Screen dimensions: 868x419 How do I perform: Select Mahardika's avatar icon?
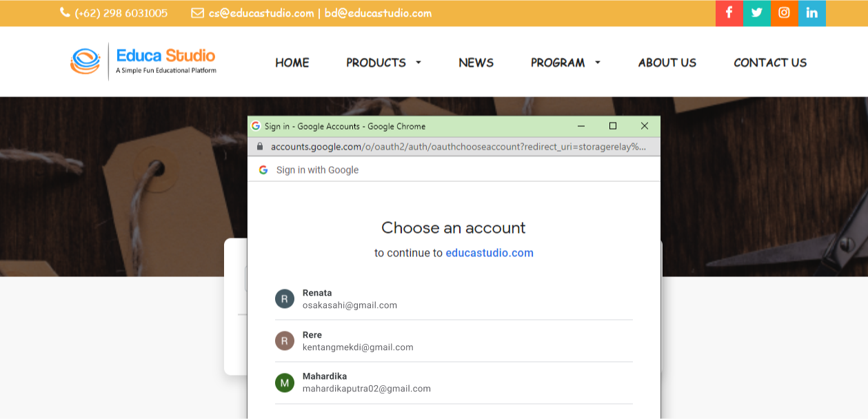click(x=285, y=382)
